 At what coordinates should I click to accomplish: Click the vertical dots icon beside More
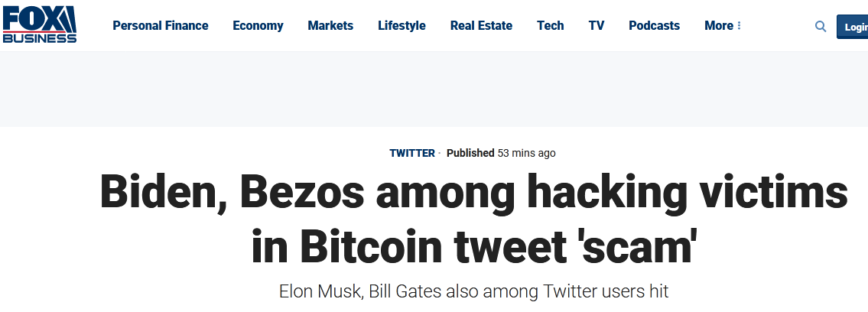740,26
